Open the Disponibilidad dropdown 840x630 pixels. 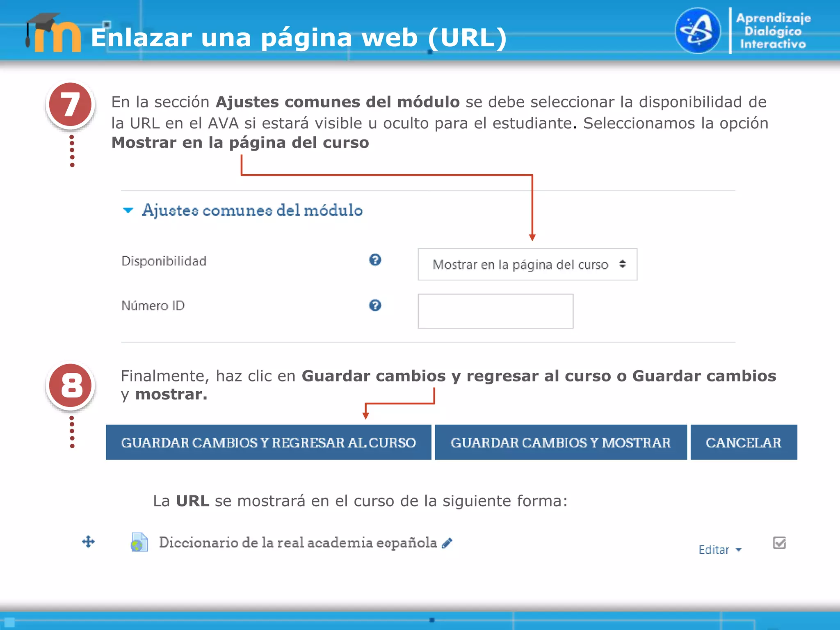[527, 264]
